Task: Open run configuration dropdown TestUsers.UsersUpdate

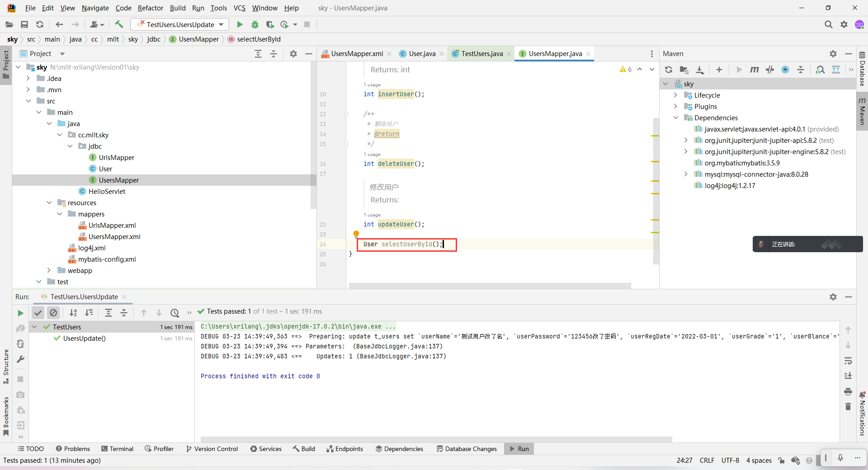Action: pos(180,24)
